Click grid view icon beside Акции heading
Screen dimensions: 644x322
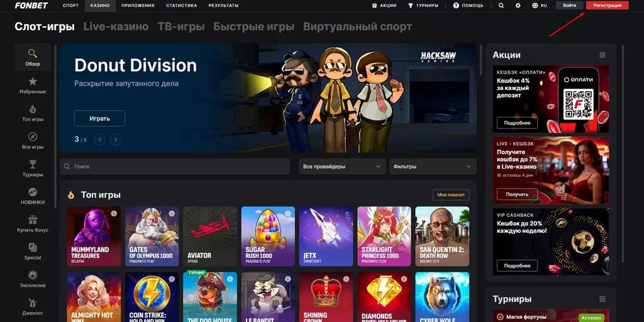click(x=602, y=55)
